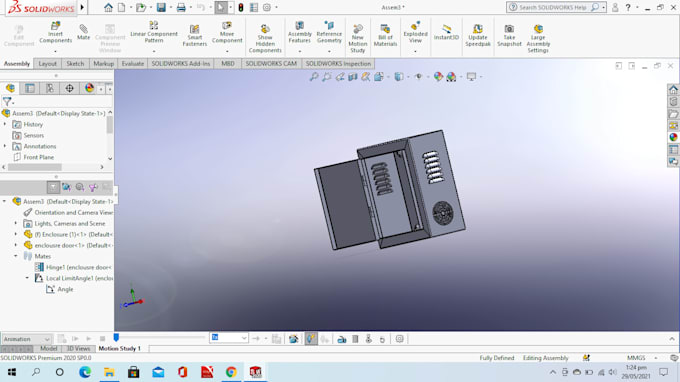
Task: Click Take Snapshot icon
Action: pyautogui.click(x=509, y=36)
